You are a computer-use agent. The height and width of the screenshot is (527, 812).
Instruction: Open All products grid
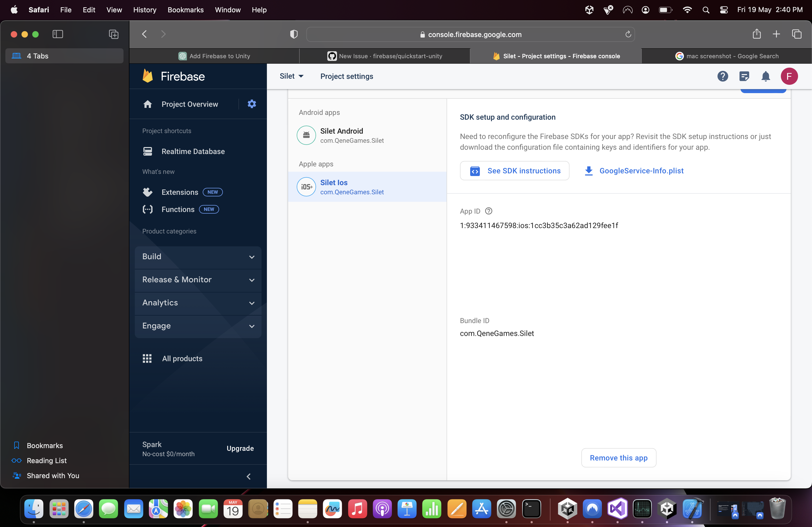182,358
